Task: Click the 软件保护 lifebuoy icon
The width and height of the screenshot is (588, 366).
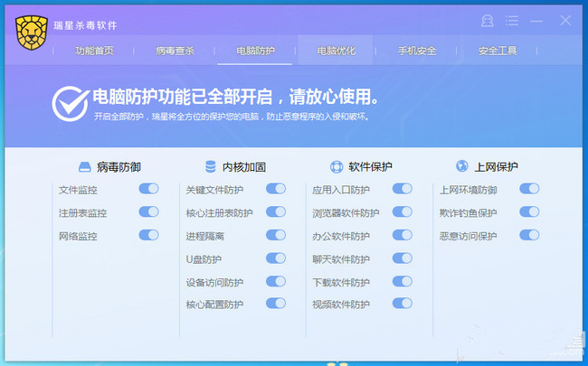Action: (x=337, y=167)
